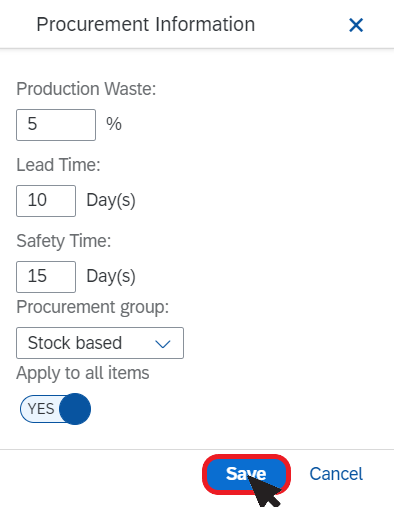Select the Safety Time input box

click(46, 277)
